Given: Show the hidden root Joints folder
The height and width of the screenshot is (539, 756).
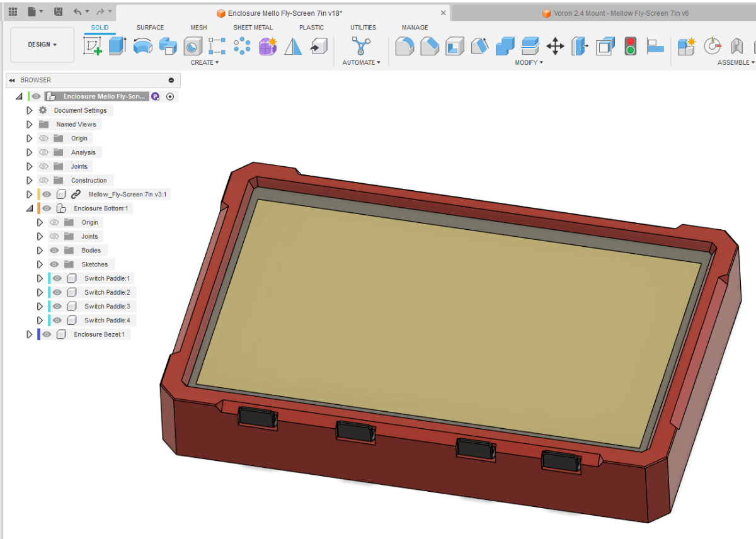Looking at the screenshot, I should pyautogui.click(x=44, y=166).
